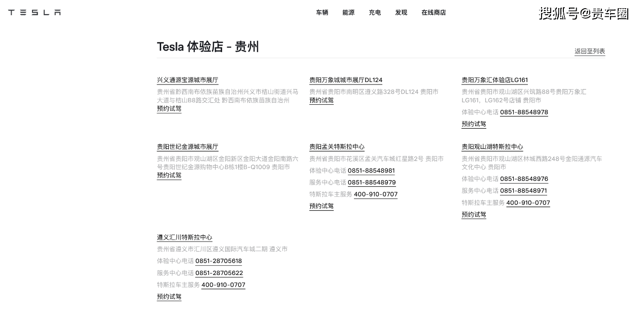Open the 贵阳万象城城市展厅DL124 store link
The width and height of the screenshot is (644, 319).
346,80
